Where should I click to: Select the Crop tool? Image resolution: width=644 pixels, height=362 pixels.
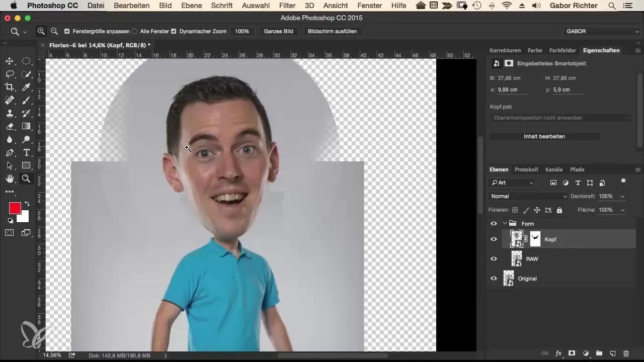[x=10, y=87]
